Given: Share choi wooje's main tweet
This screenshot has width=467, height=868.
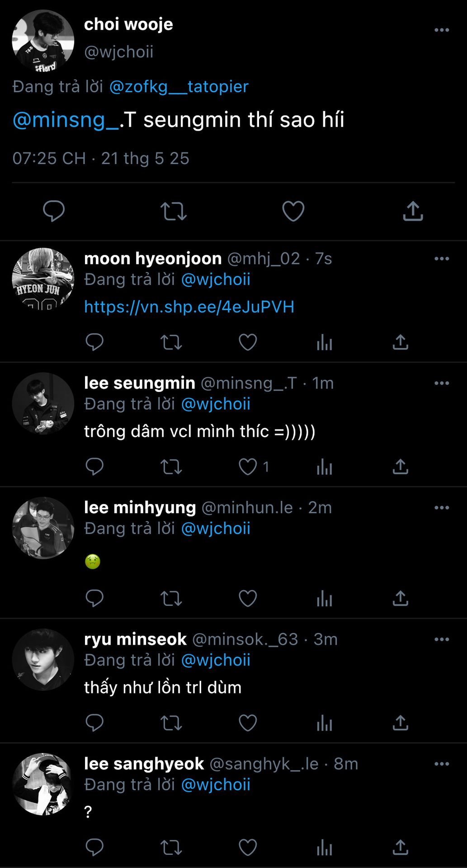Looking at the screenshot, I should (413, 211).
